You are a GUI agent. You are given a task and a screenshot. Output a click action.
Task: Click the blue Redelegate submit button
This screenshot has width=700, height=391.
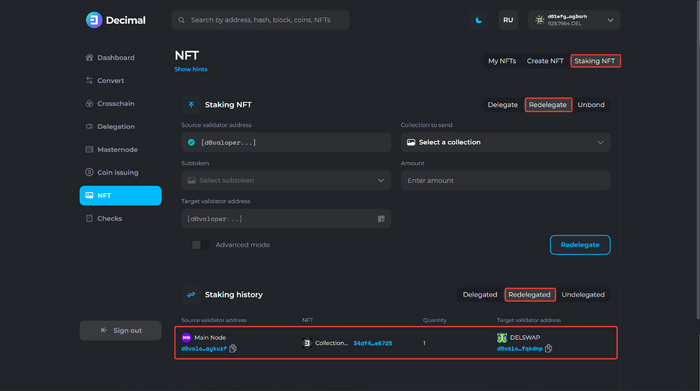[x=580, y=245]
